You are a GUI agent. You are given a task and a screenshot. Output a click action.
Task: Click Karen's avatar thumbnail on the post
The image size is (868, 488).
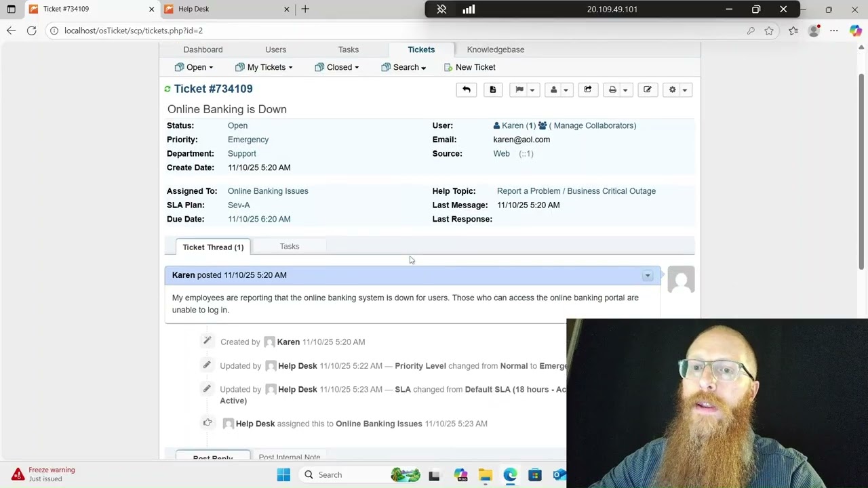tap(681, 279)
